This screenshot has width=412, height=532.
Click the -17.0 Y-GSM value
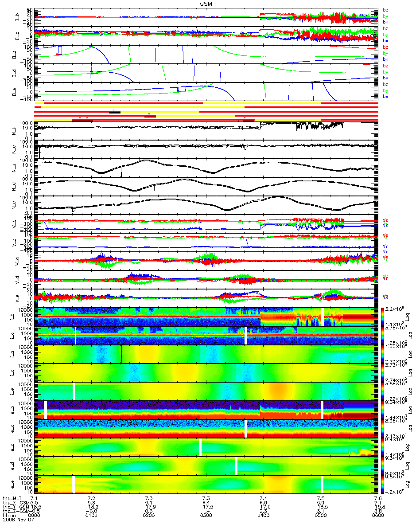(x=263, y=507)
